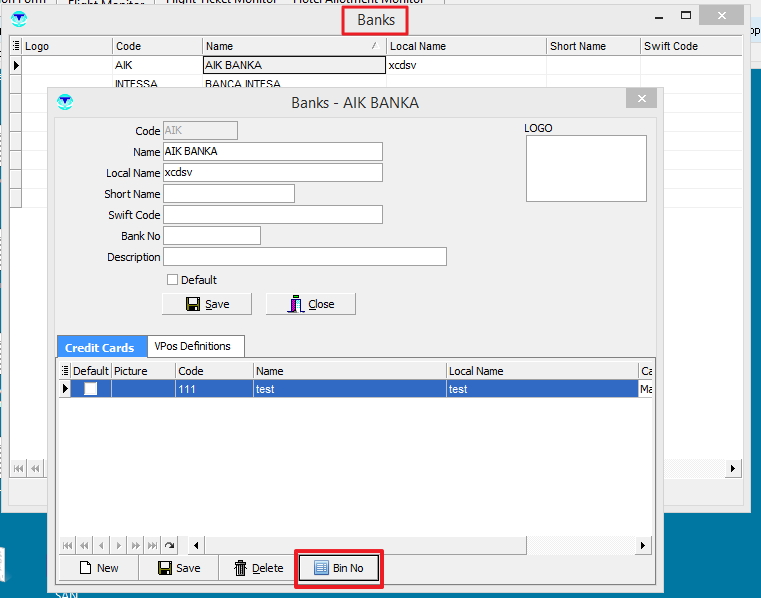Create a new credit card with New button
Viewport: 761px width, 598px height.
(x=96, y=568)
